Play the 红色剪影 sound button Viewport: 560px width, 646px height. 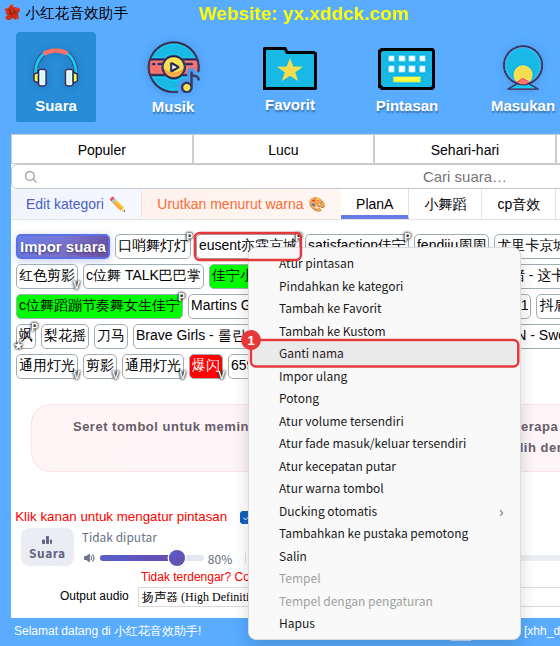[x=47, y=276]
